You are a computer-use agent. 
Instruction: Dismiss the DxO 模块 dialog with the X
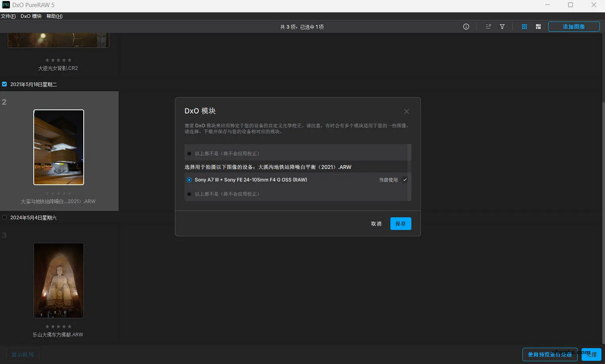pyautogui.click(x=406, y=111)
